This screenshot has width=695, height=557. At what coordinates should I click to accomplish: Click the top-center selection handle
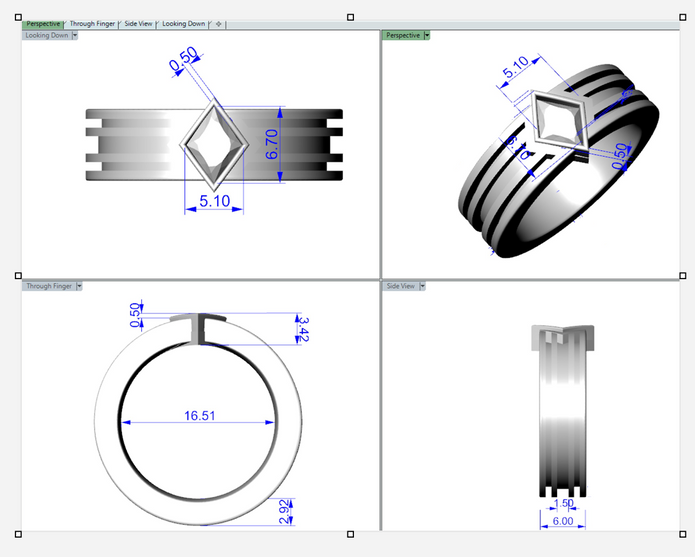351,17
